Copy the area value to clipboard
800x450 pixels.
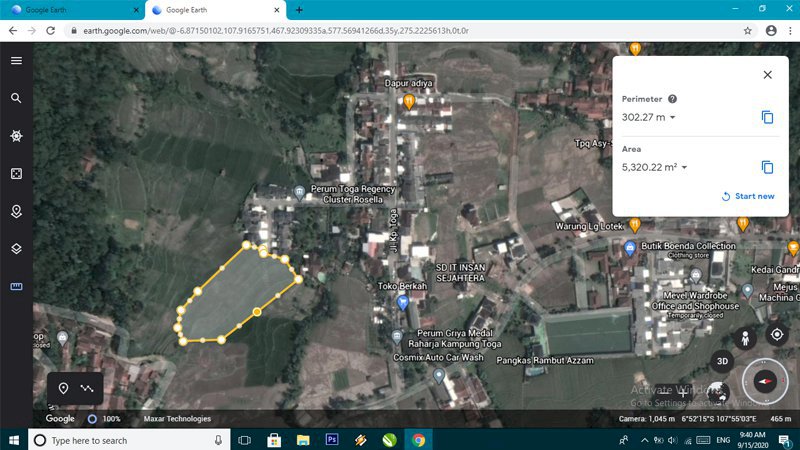(x=767, y=167)
